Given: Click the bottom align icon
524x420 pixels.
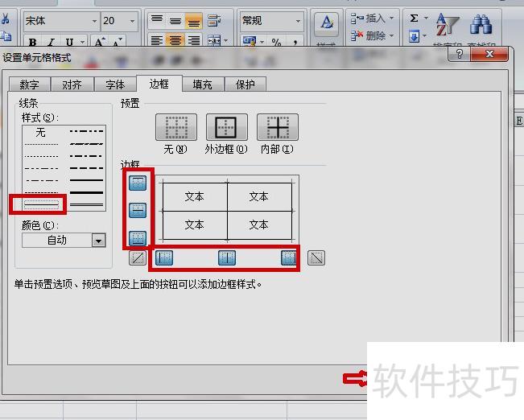Looking at the screenshot, I should (x=194, y=20).
